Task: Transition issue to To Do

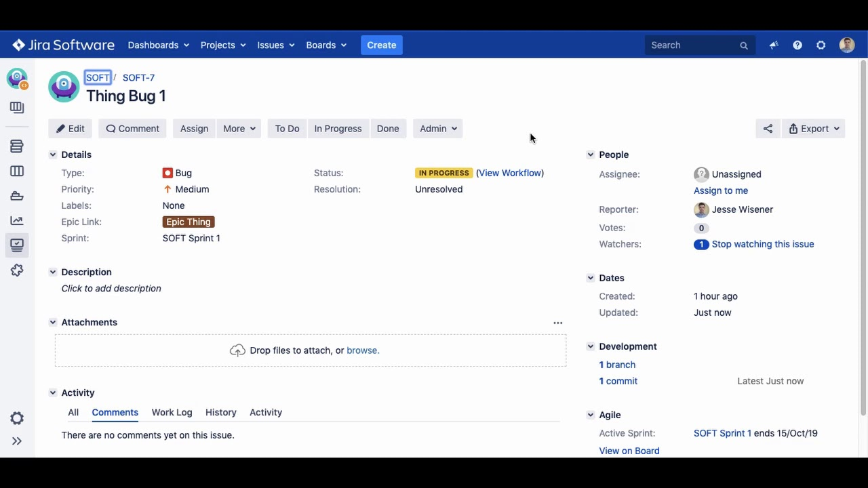Action: [287, 129]
